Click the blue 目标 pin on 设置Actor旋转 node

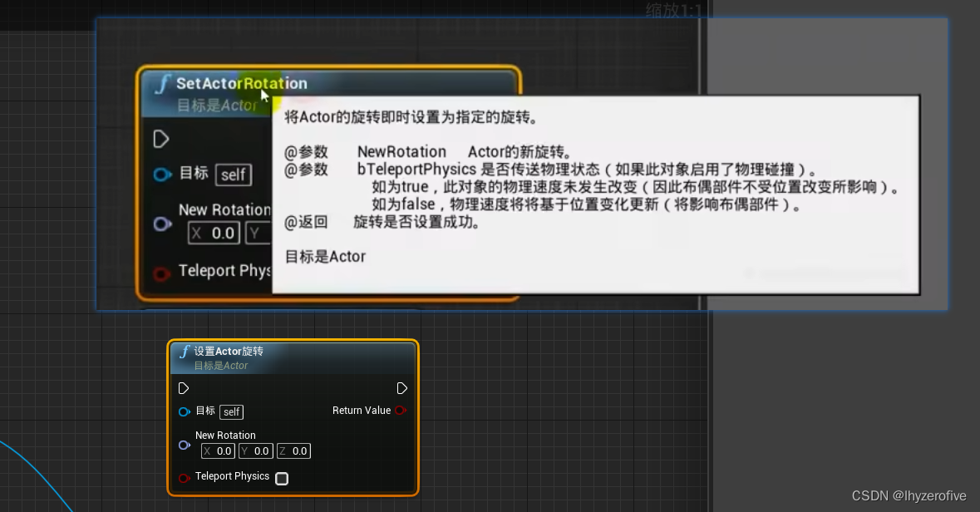[184, 411]
